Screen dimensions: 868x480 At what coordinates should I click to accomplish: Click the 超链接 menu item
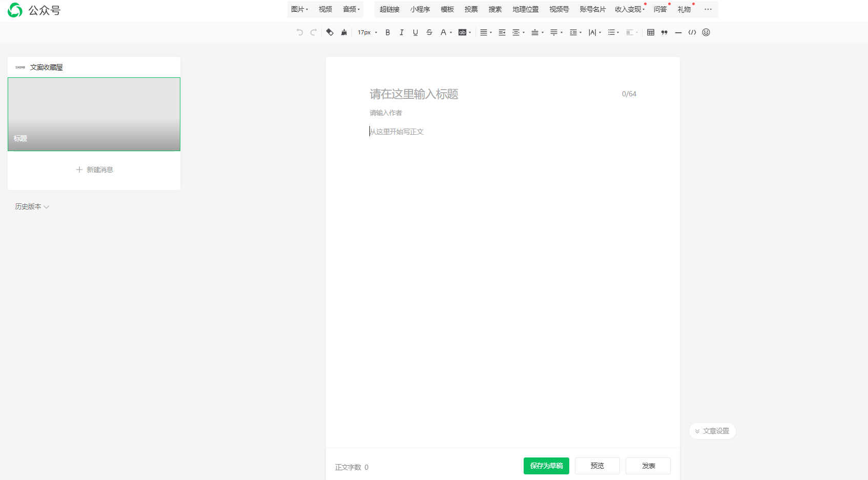[389, 9]
